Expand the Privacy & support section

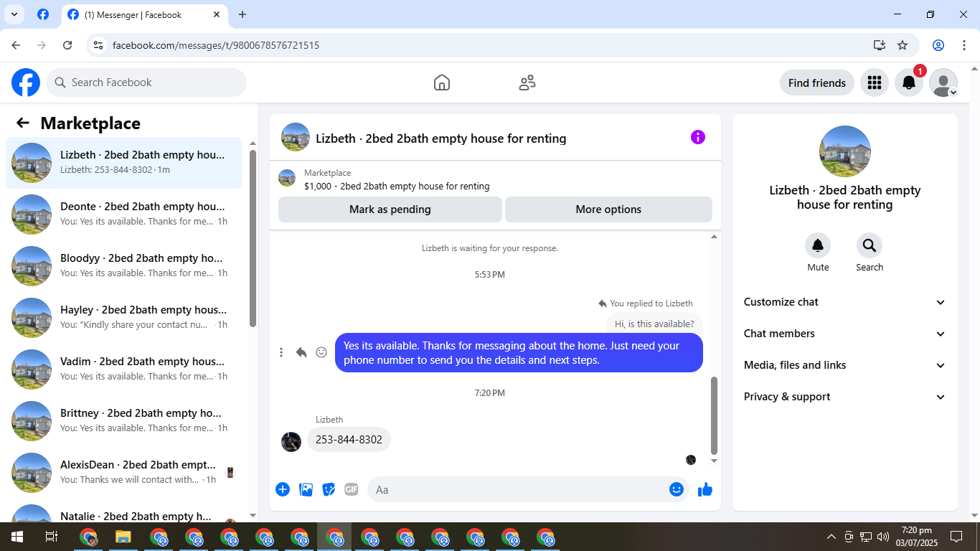coord(844,397)
